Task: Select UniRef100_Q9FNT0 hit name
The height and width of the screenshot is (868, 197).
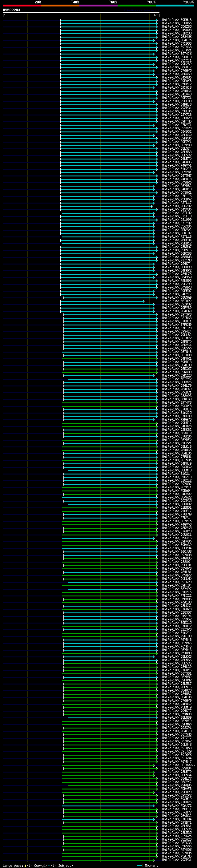Action: (177, 342)
